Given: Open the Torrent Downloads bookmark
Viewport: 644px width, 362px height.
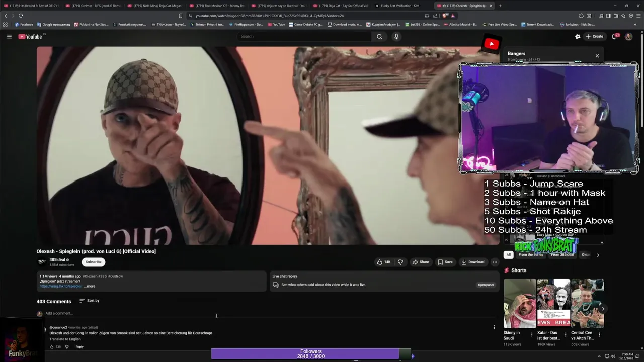Looking at the screenshot, I should pyautogui.click(x=538, y=24).
